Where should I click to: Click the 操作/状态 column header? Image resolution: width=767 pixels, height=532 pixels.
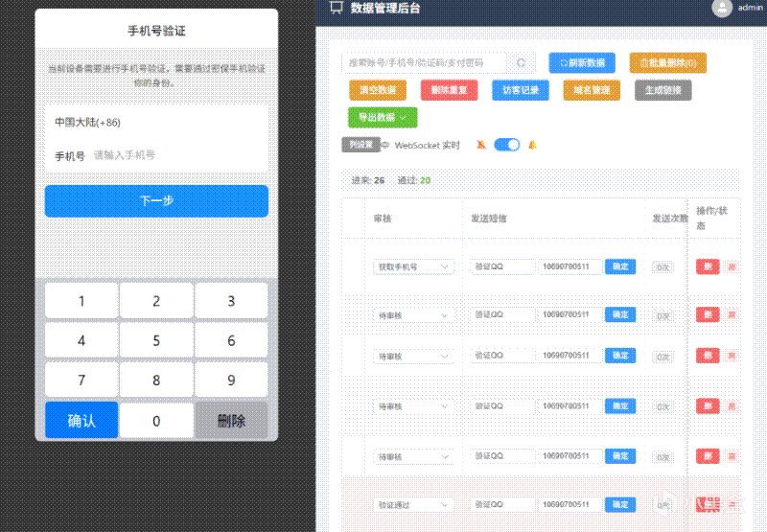(711, 219)
